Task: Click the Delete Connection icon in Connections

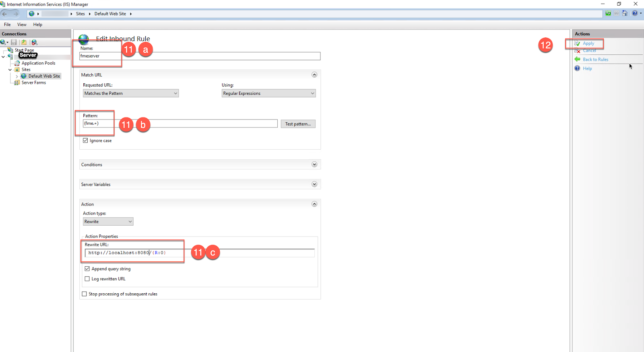Action: tap(34, 42)
